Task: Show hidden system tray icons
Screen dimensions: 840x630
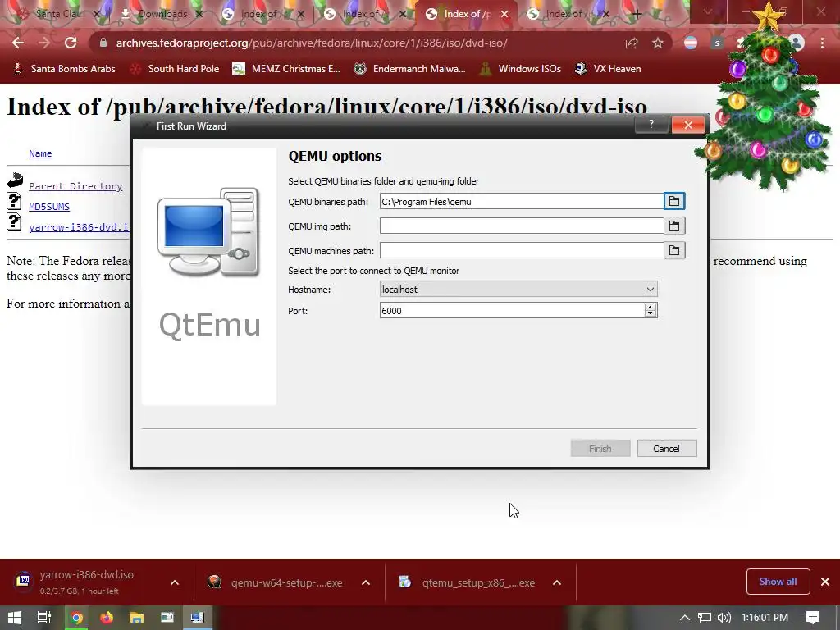Action: pyautogui.click(x=685, y=618)
